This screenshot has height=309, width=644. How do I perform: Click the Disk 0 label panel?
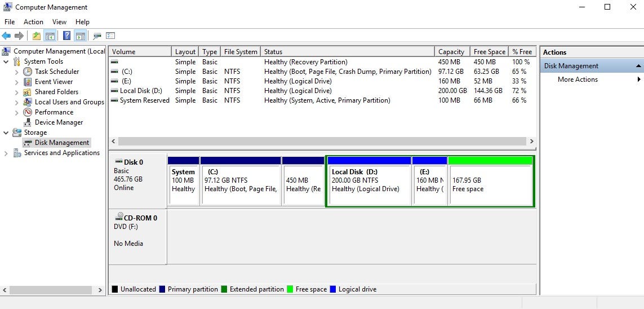coord(137,181)
